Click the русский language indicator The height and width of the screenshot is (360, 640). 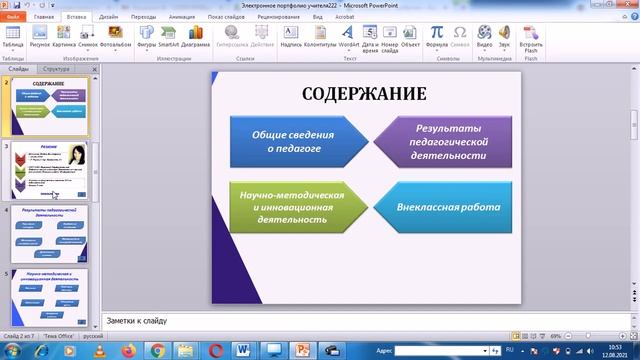(x=93, y=336)
